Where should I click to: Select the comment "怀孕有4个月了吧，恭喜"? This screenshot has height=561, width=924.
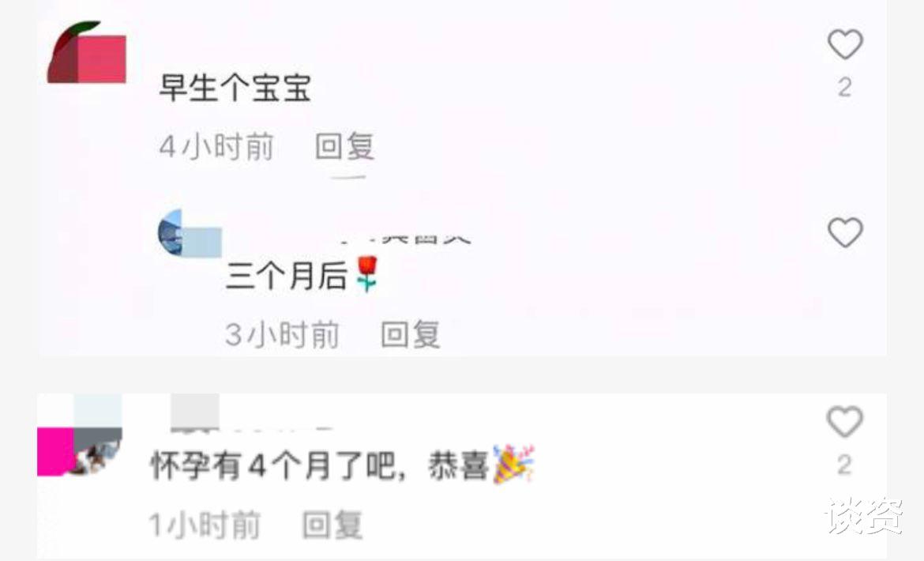320,465
